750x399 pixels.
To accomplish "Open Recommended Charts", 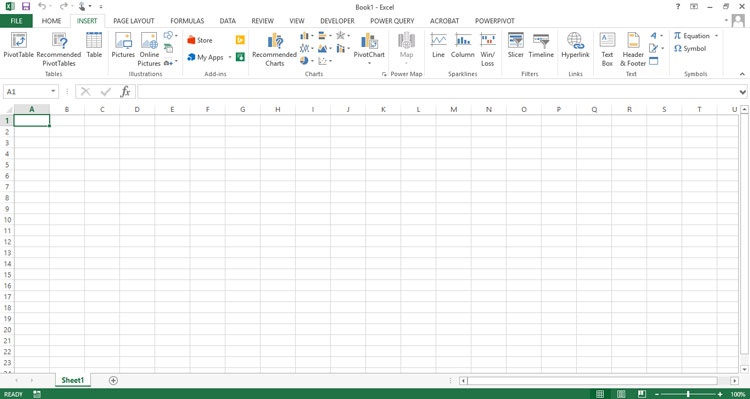I will pos(275,49).
